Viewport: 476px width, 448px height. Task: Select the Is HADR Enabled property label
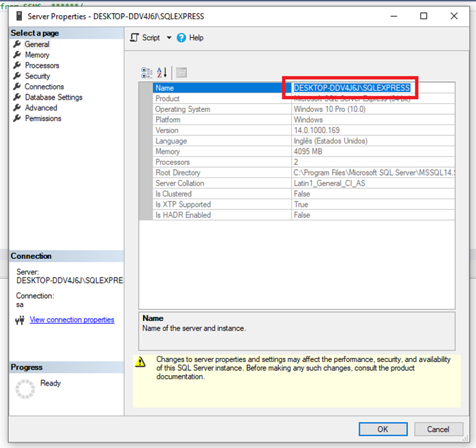pos(183,215)
